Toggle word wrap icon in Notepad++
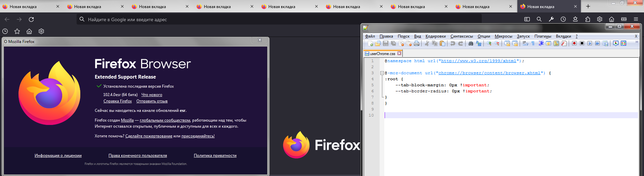Image resolution: width=644 pixels, height=176 pixels. coord(525,43)
